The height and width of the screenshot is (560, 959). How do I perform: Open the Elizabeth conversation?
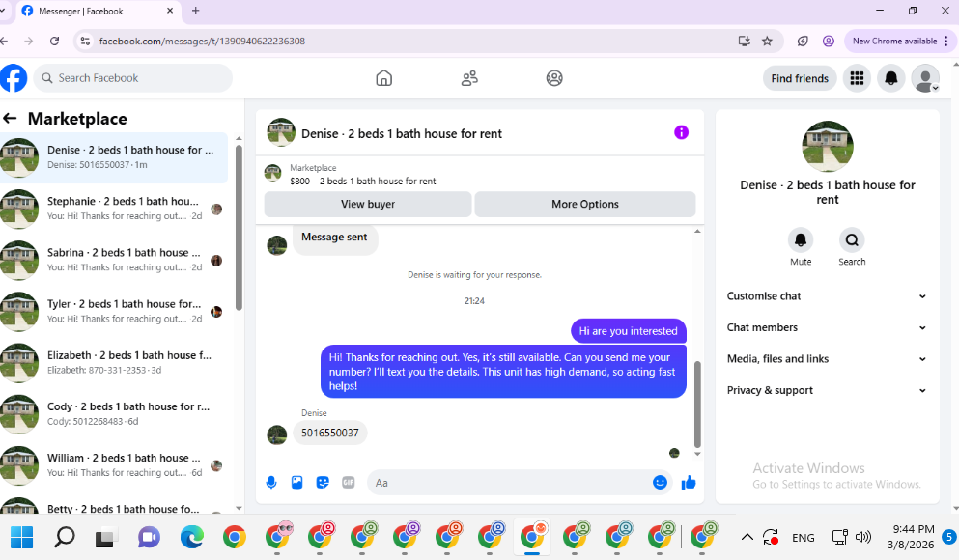pos(114,363)
